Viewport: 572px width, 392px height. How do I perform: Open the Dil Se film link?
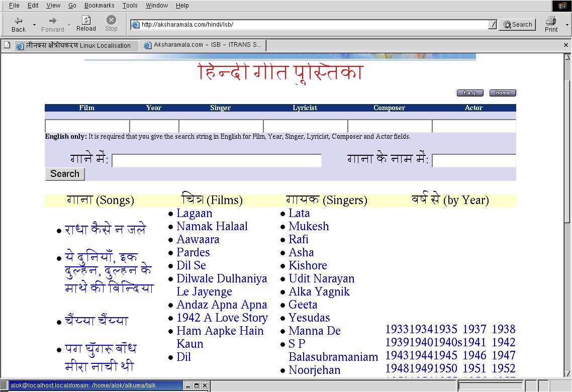[191, 265]
